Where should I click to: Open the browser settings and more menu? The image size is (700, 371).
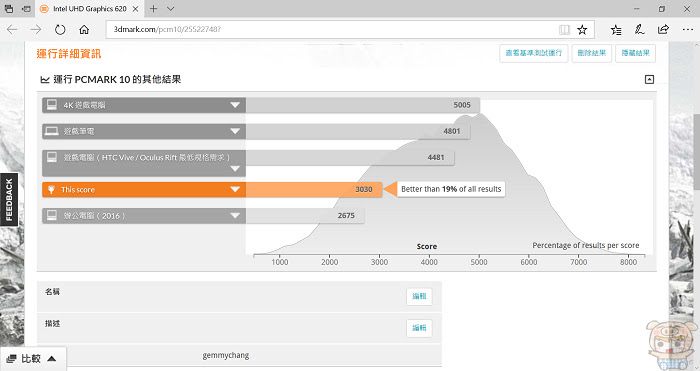pos(688,30)
